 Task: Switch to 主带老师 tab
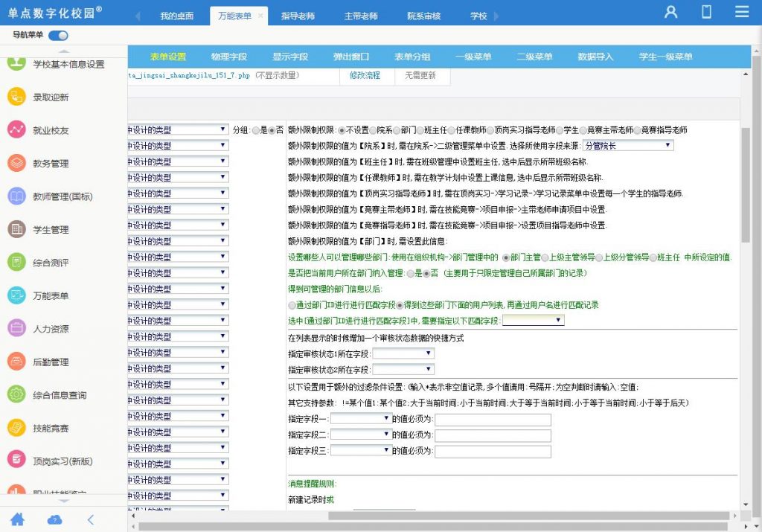tap(361, 16)
